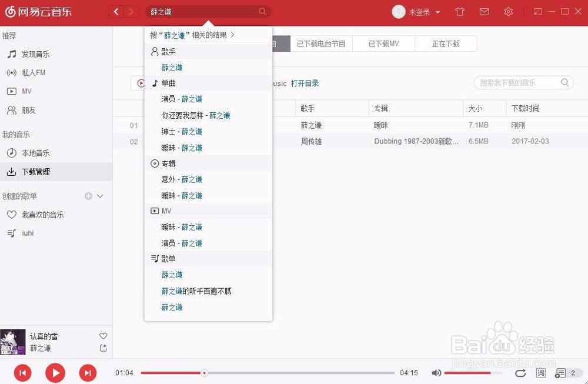Go back with the left arrow button
The image size is (588, 384).
(x=116, y=12)
